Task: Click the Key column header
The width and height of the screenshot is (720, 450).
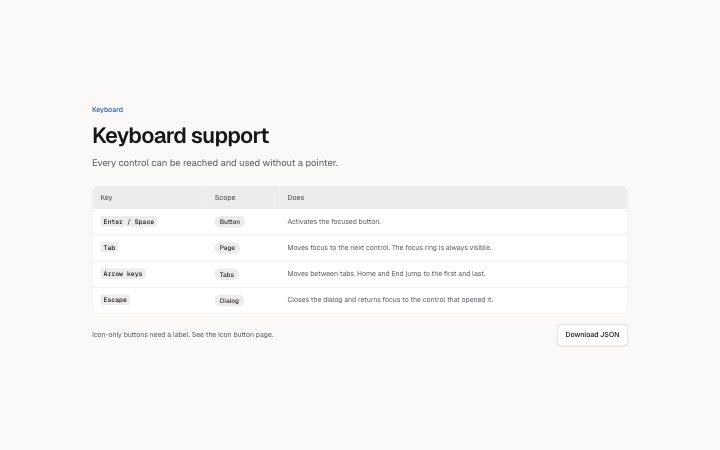Action: pos(106,197)
